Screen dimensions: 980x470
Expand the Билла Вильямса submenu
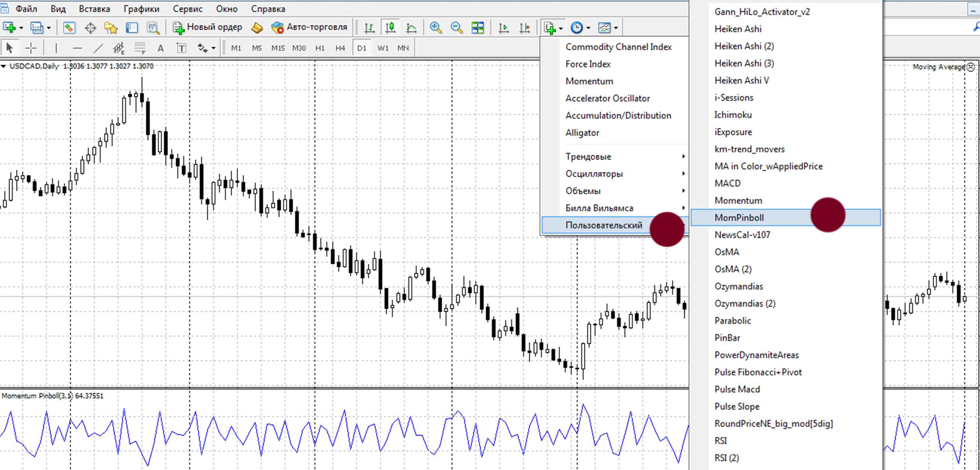pos(615,208)
